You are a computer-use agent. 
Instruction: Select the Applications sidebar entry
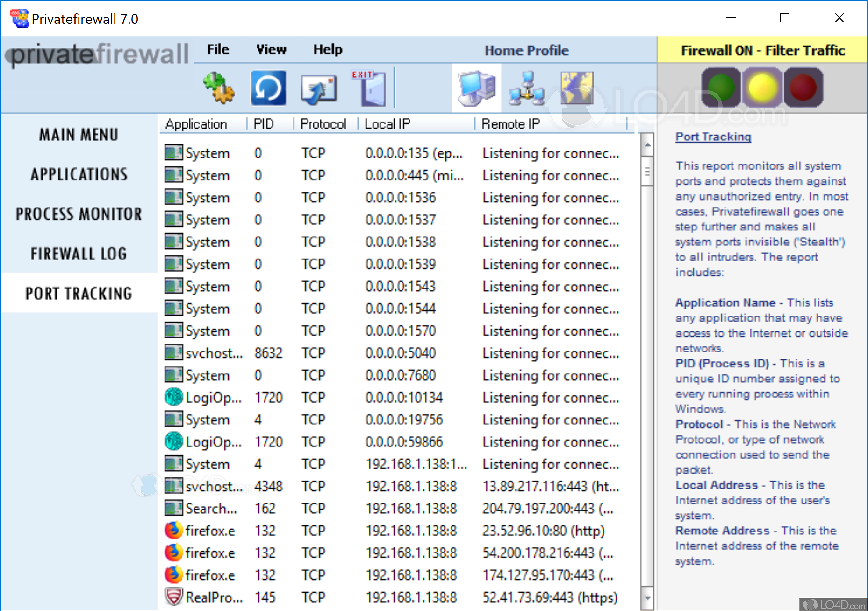[78, 174]
